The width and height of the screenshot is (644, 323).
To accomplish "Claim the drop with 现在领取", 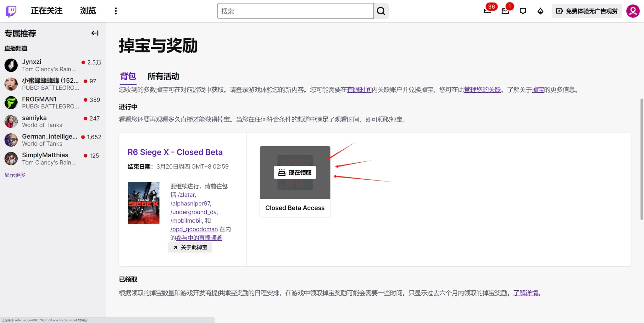I will (295, 173).
